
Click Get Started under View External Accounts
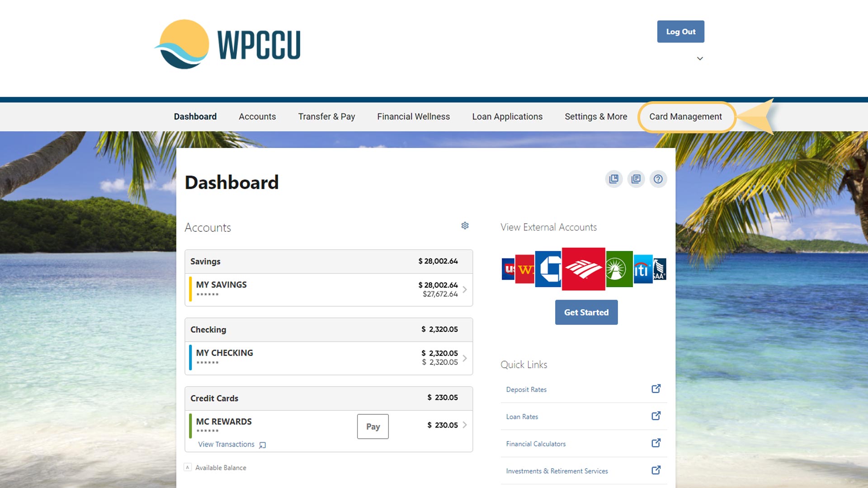[x=586, y=312]
